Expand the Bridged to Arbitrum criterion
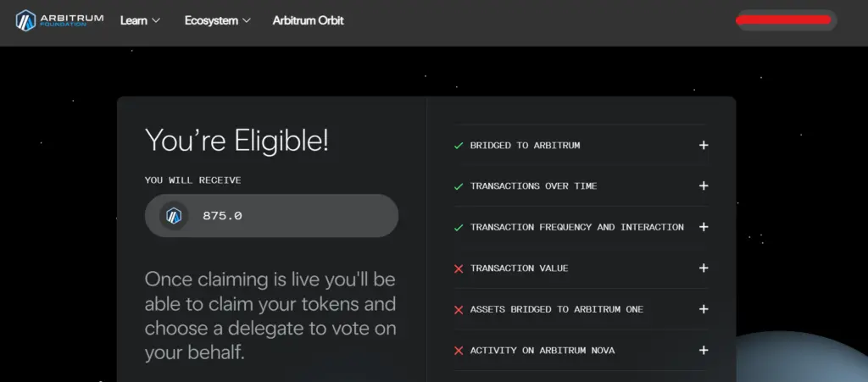868x382 pixels. point(703,146)
